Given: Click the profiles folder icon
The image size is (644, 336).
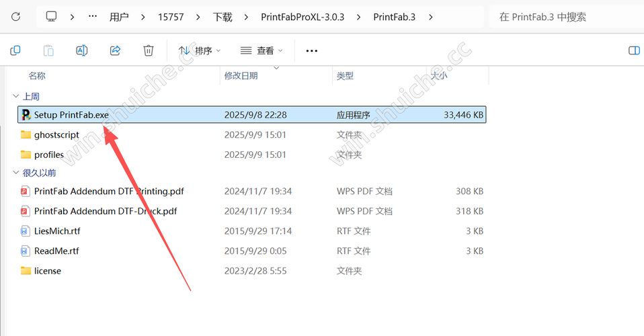Looking at the screenshot, I should coord(26,155).
